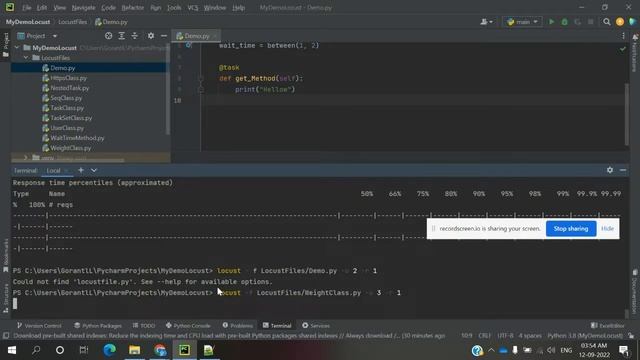Select TaskSetClass.py in project tree

tap(71, 118)
